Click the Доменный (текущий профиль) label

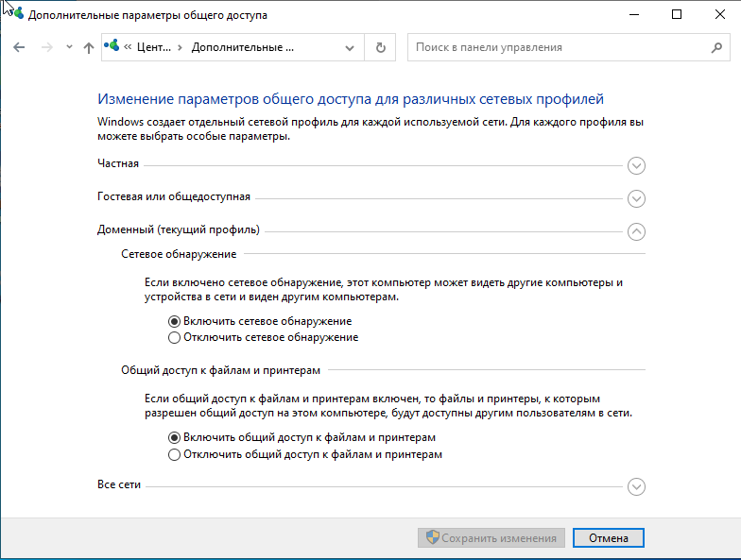[179, 229]
